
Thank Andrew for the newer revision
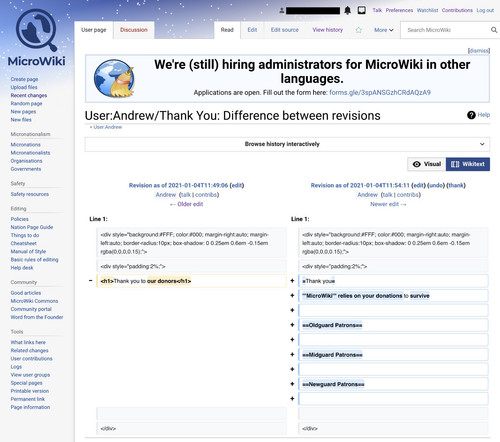[x=456, y=185]
